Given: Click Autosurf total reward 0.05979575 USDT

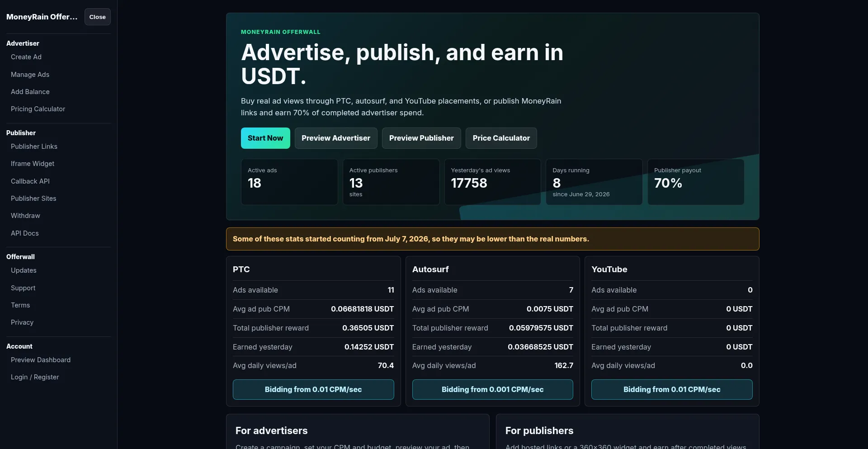Looking at the screenshot, I should pos(541,328).
